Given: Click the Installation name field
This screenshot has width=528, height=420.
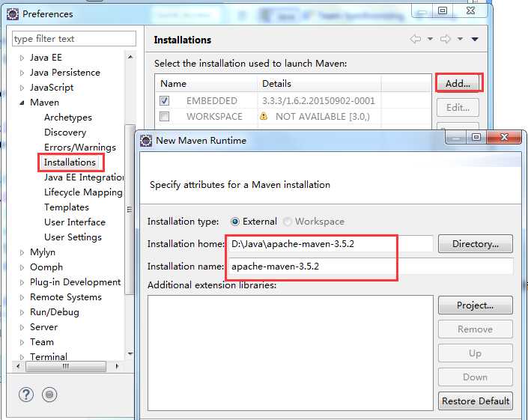Looking at the screenshot, I should (370, 267).
